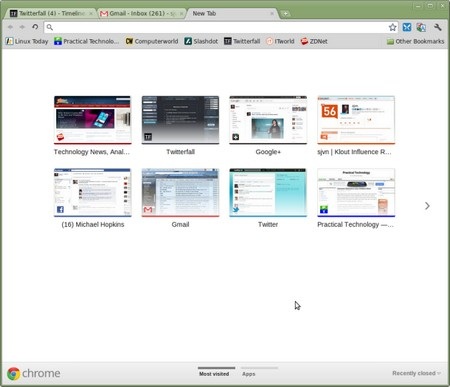Open the ZDNet bookmark

(314, 41)
